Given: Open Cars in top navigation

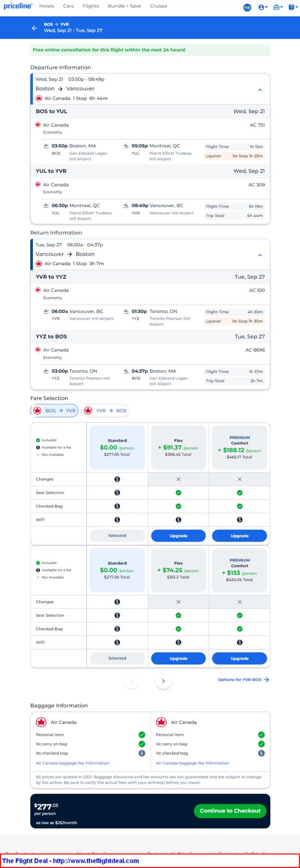Looking at the screenshot, I should point(68,6).
